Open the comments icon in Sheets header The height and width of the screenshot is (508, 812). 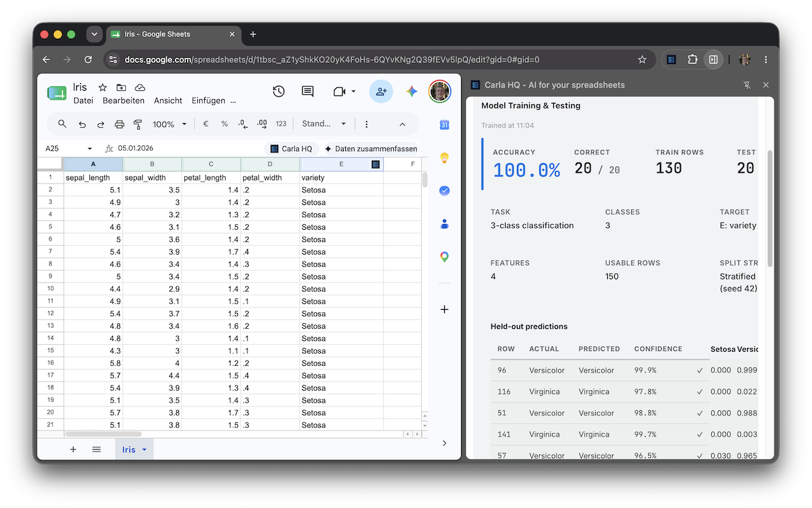point(308,91)
